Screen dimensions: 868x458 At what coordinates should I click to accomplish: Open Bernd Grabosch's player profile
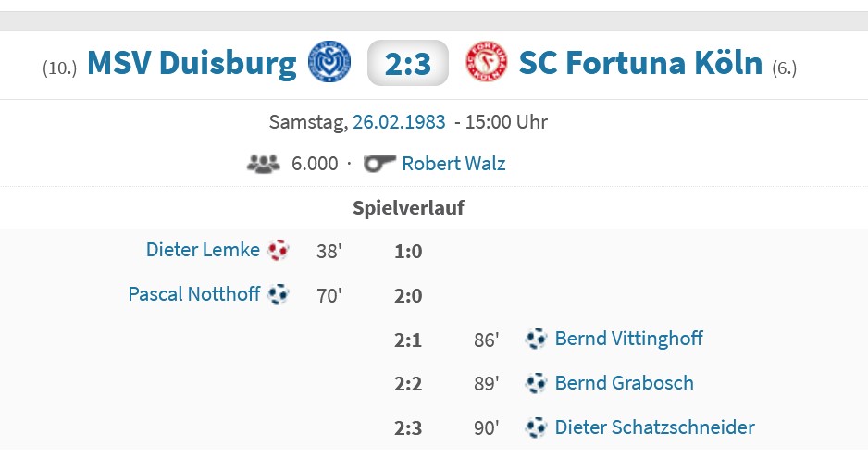[624, 383]
